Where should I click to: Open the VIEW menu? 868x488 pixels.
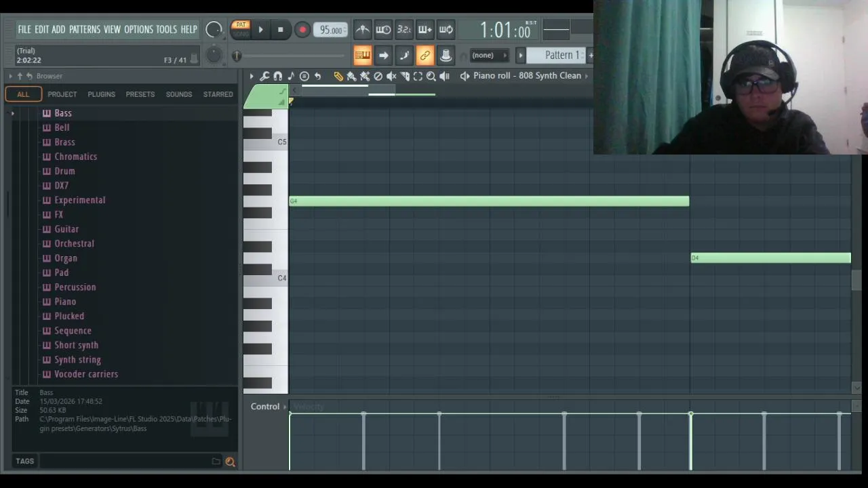pos(112,29)
